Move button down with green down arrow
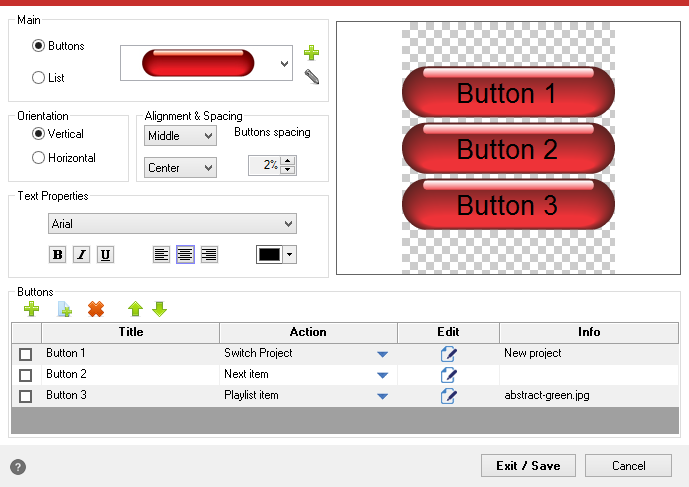 click(x=159, y=309)
